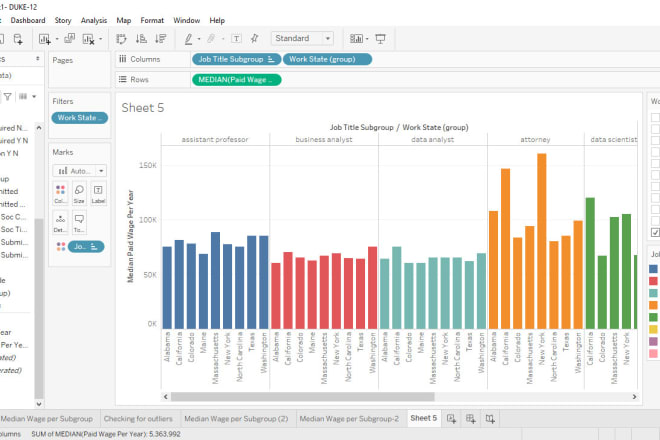Click the Data pane scroll up arrow
The image size is (660, 440).
39,128
